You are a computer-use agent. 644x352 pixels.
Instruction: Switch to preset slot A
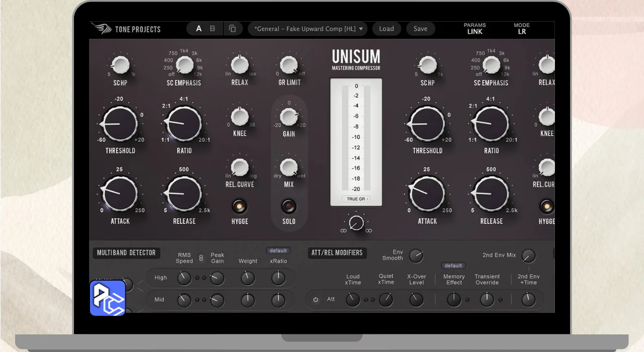[199, 29]
